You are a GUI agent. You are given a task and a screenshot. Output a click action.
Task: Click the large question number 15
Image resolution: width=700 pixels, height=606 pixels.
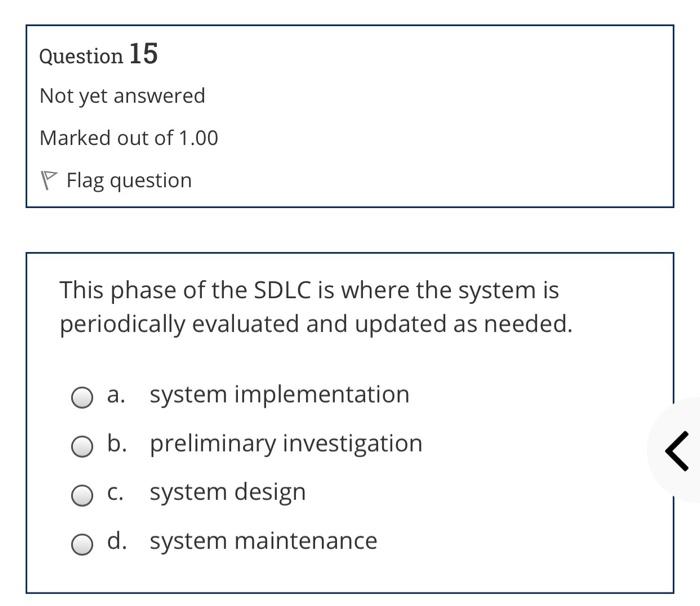[143, 54]
